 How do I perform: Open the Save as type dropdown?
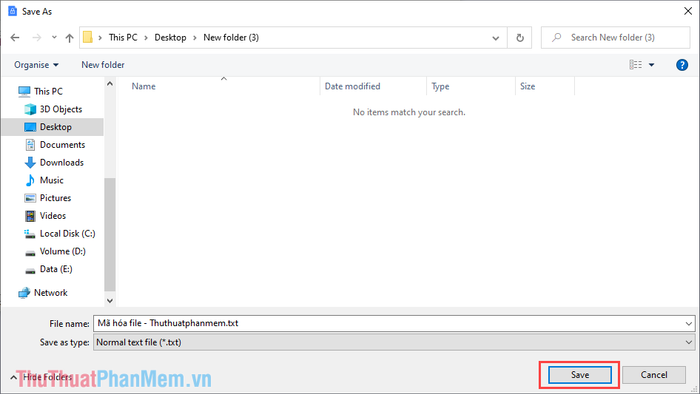pos(394,343)
